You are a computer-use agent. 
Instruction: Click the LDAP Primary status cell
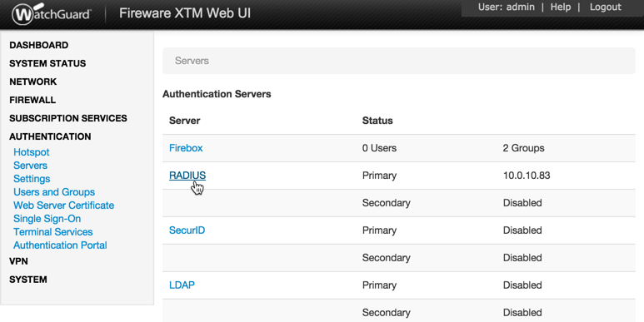pos(379,285)
